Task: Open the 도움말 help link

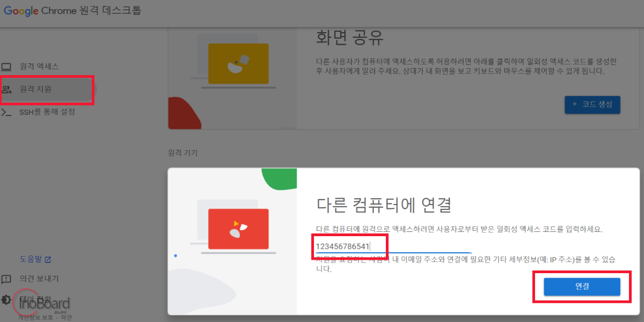Action: [x=31, y=260]
